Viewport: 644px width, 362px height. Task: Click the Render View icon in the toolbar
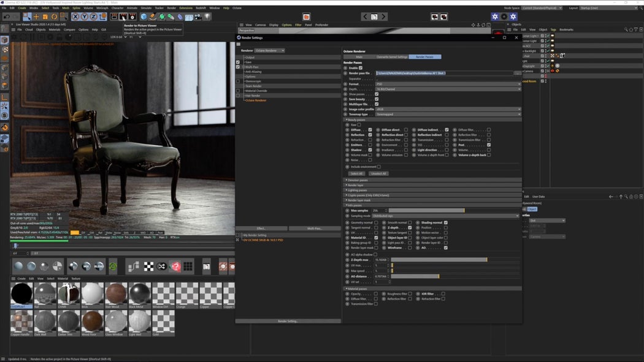click(x=114, y=17)
